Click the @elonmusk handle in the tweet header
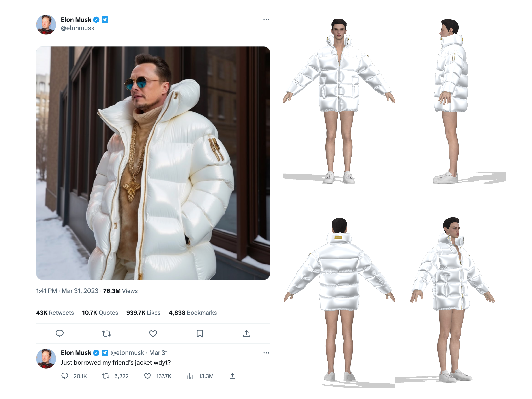Viewport: 532px width, 399px height. [x=78, y=28]
